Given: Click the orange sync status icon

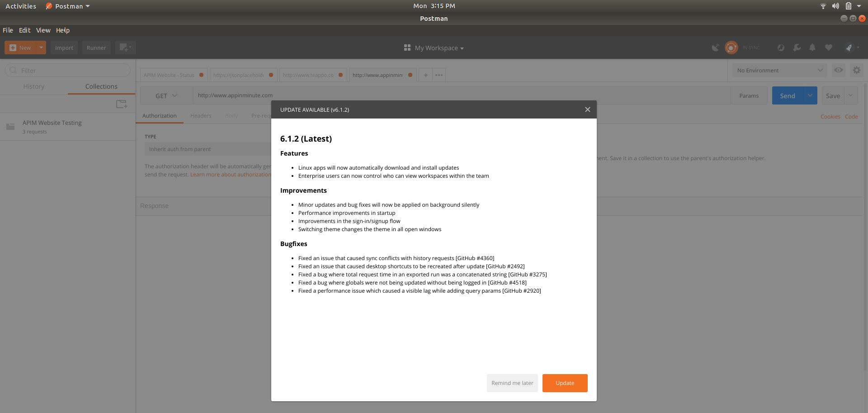Looking at the screenshot, I should (731, 47).
